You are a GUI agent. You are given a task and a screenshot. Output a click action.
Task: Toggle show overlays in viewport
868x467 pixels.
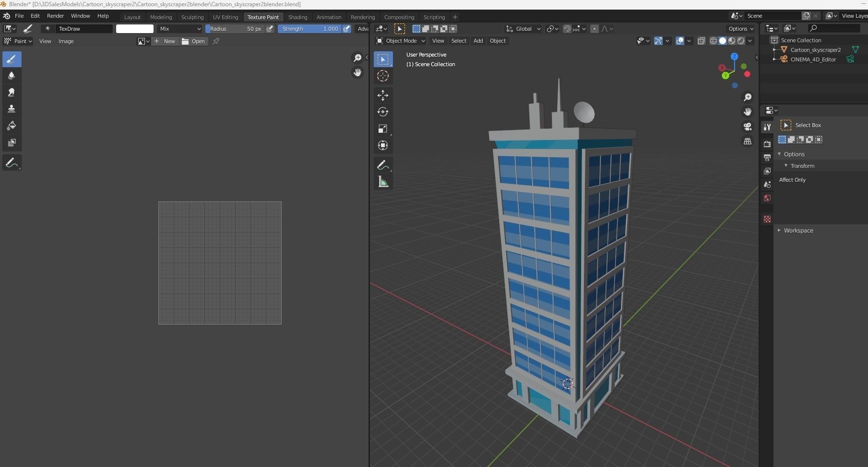(680, 41)
